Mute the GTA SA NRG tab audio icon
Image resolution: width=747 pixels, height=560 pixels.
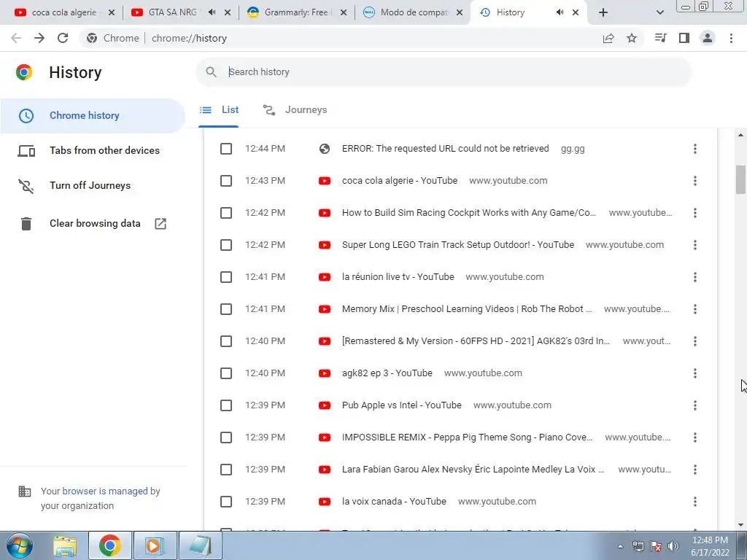[x=212, y=12]
